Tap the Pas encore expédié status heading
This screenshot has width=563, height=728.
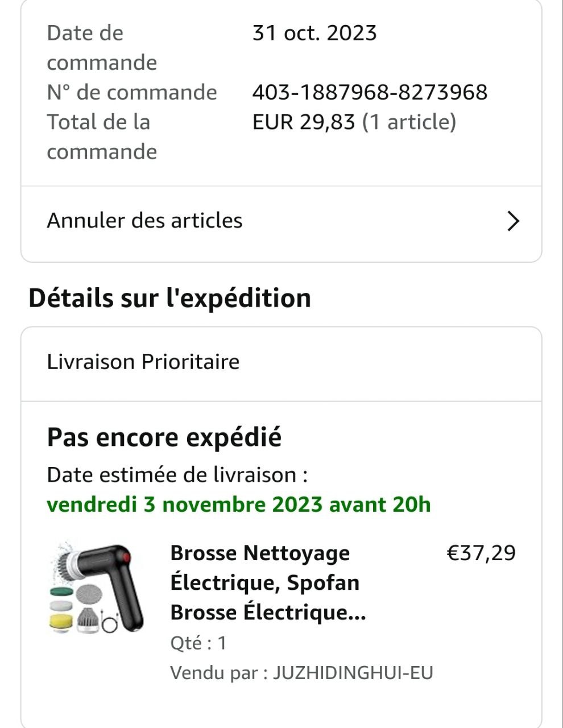coord(164,437)
